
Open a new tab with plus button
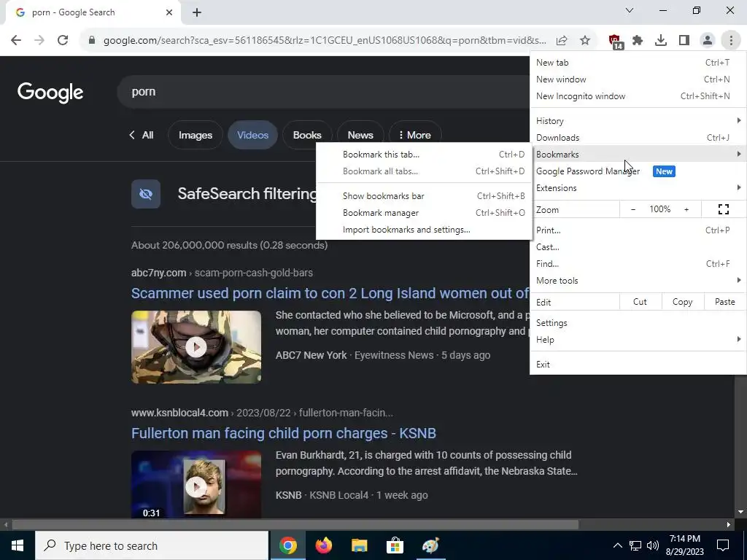point(197,12)
